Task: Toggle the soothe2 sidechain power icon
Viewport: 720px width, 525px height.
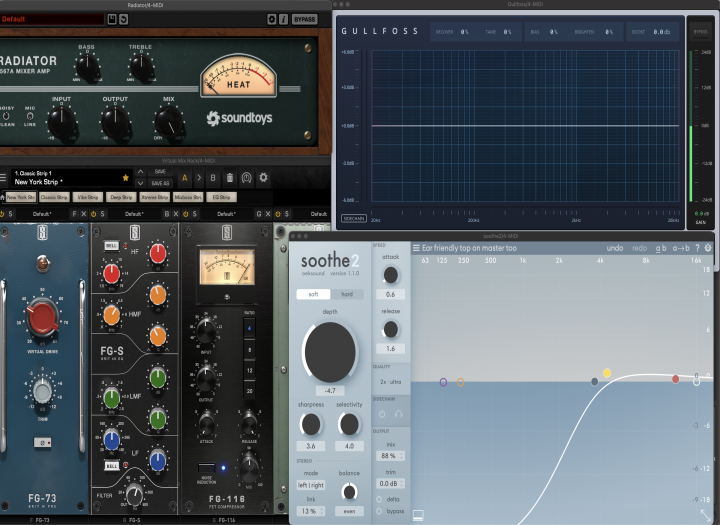Action: coord(382,414)
